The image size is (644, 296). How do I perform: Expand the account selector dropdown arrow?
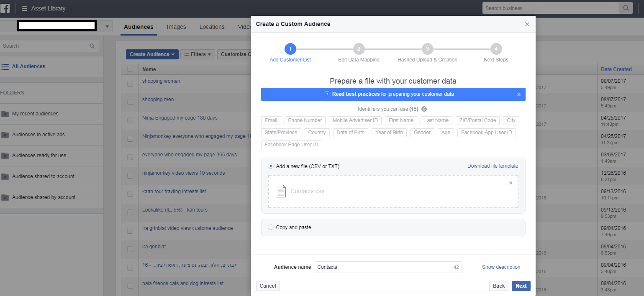tap(107, 27)
